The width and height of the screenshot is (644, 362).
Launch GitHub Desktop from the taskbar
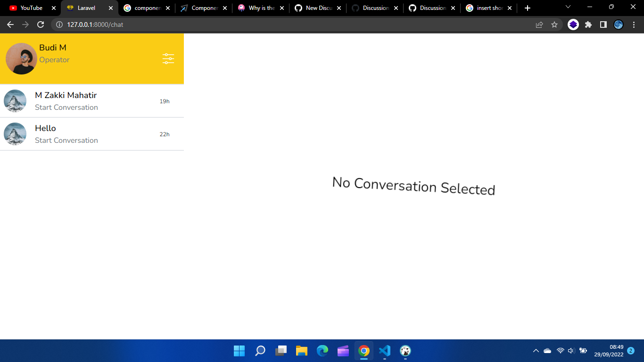click(x=405, y=351)
